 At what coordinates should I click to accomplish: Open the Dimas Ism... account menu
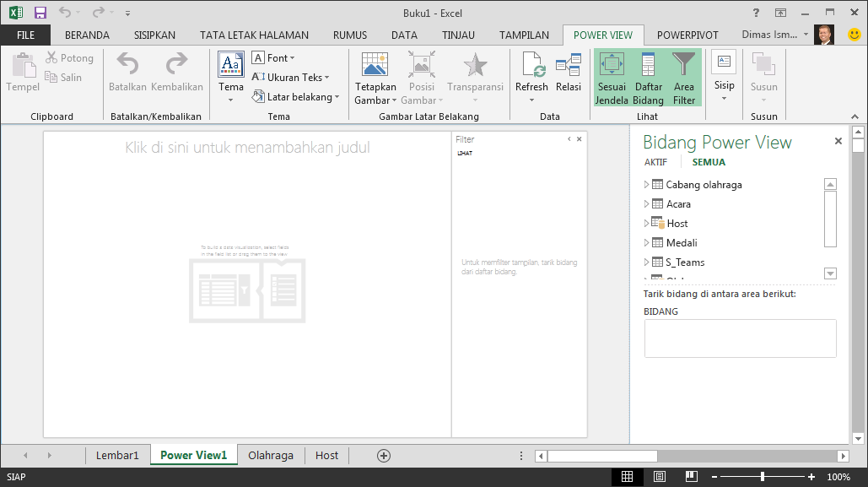[774, 35]
